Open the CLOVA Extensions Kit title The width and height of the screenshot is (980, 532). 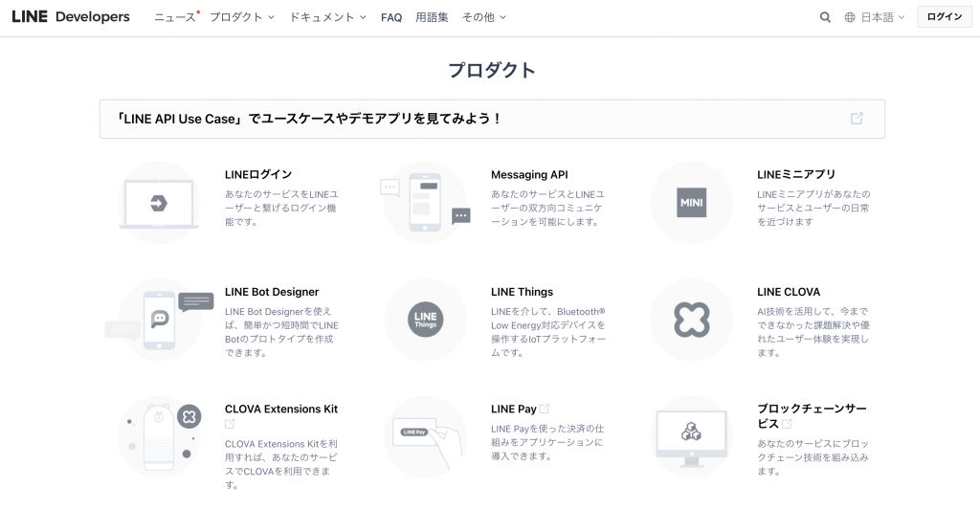[x=281, y=409]
